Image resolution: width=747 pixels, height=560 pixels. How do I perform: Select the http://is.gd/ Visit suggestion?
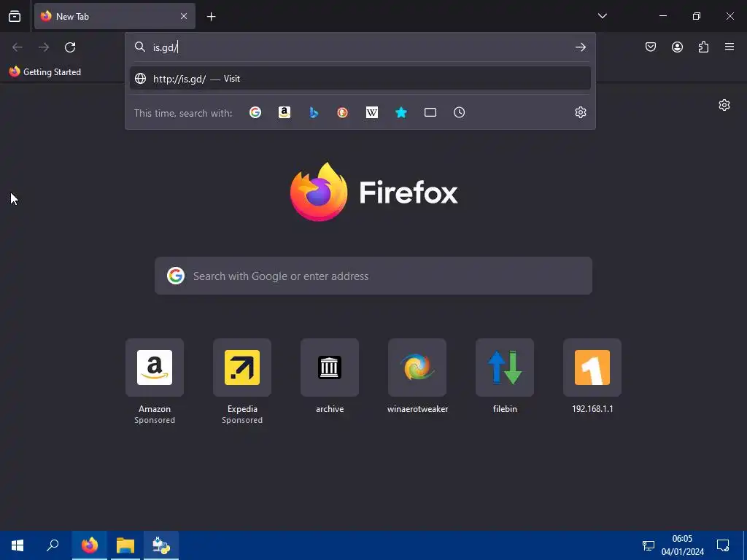click(x=360, y=79)
